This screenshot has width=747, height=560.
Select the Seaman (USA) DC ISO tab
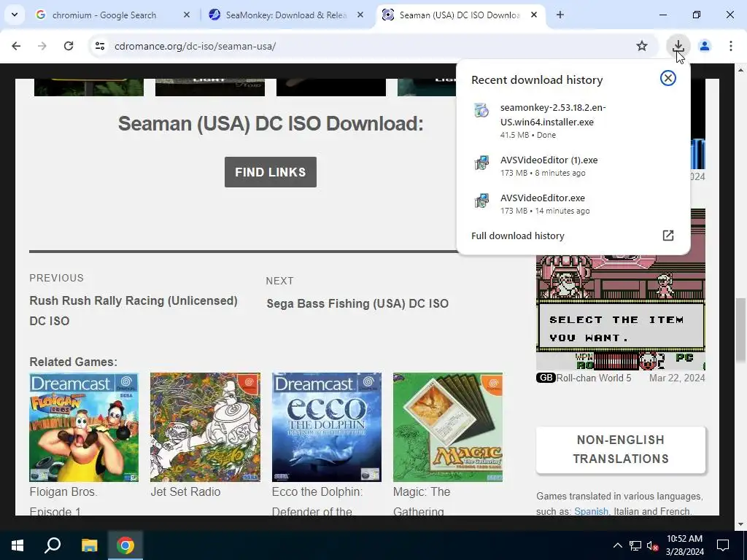[x=460, y=15]
